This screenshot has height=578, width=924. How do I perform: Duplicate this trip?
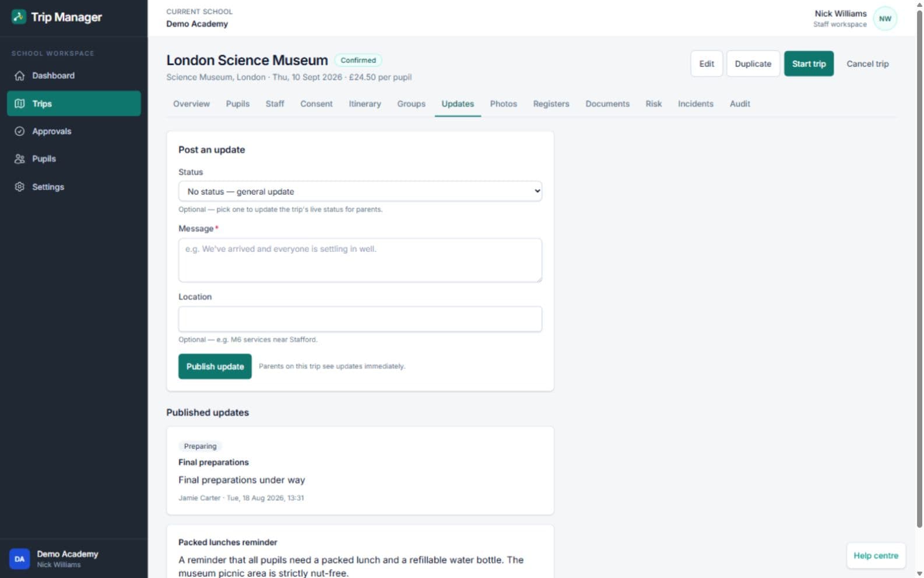coord(753,64)
